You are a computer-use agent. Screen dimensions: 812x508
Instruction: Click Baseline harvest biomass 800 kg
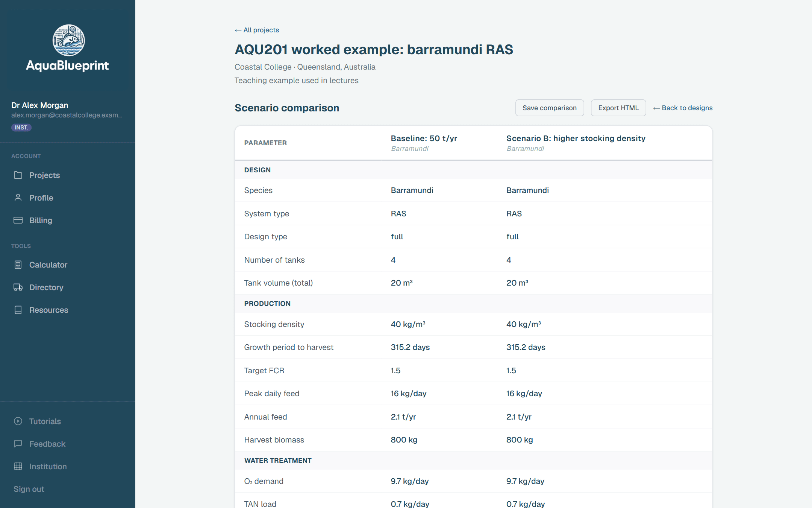404,440
